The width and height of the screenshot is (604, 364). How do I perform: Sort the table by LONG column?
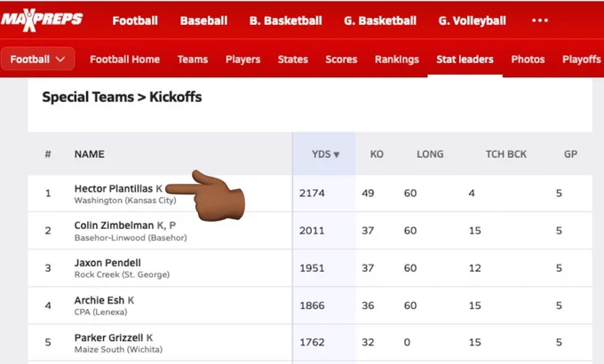[x=430, y=154]
